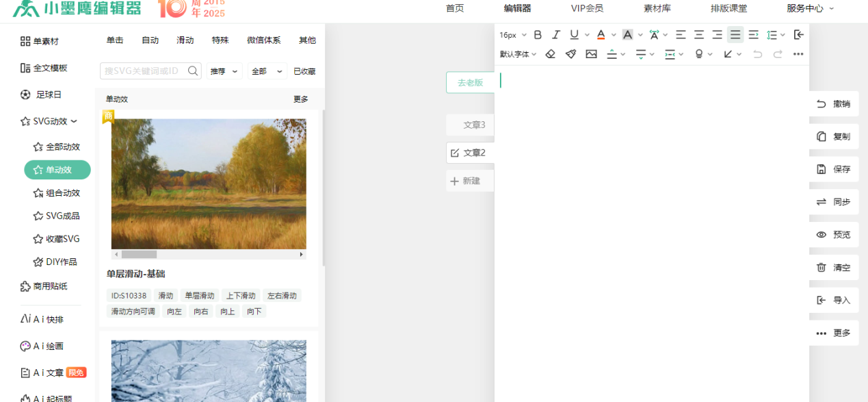Click the insert image icon
The image size is (868, 402).
pyautogui.click(x=591, y=54)
